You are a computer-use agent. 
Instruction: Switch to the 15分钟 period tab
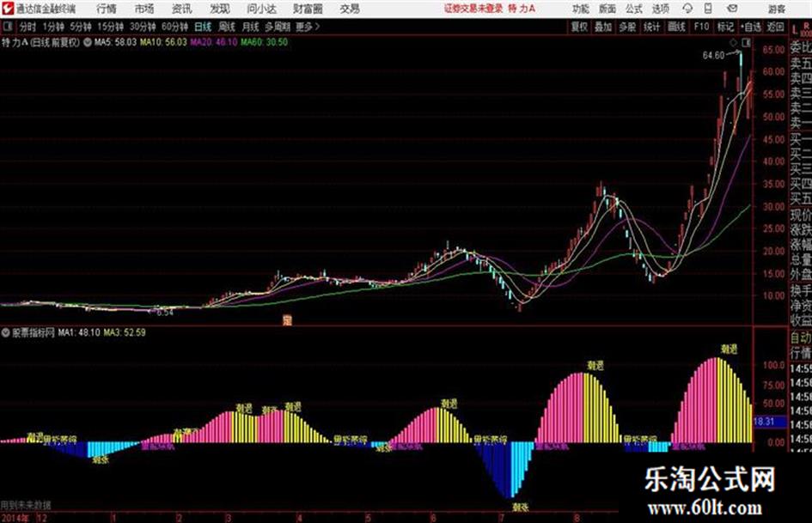111,27
